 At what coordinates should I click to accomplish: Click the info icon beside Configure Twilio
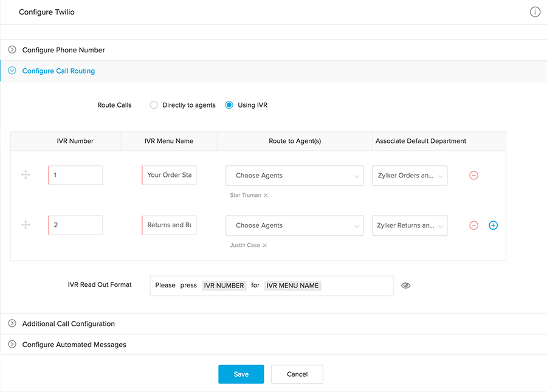[x=535, y=12]
